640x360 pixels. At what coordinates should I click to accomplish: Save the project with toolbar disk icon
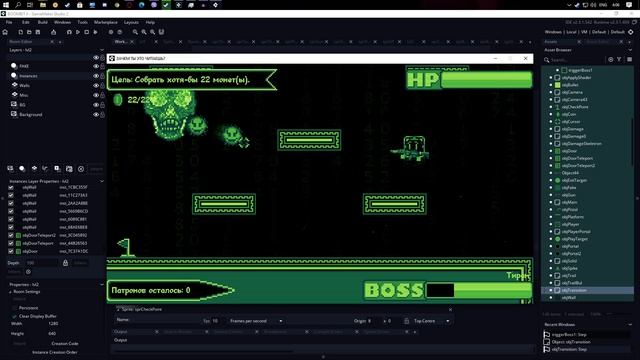pyautogui.click(x=38, y=32)
